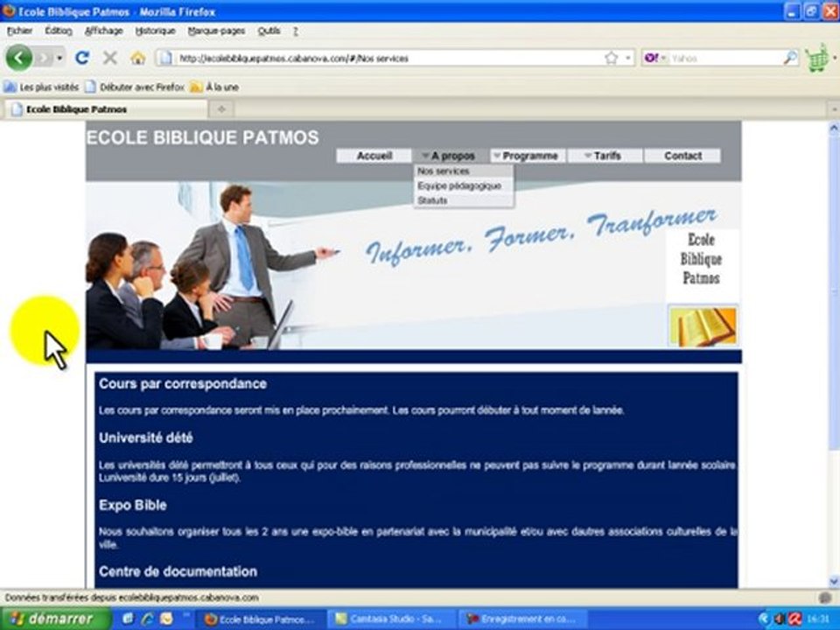Open the ? help menu
The width and height of the screenshot is (840, 630).
(x=295, y=31)
